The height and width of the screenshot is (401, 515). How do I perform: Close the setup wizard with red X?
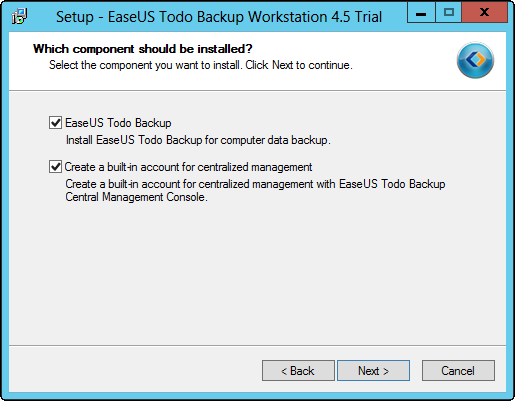tap(484, 13)
